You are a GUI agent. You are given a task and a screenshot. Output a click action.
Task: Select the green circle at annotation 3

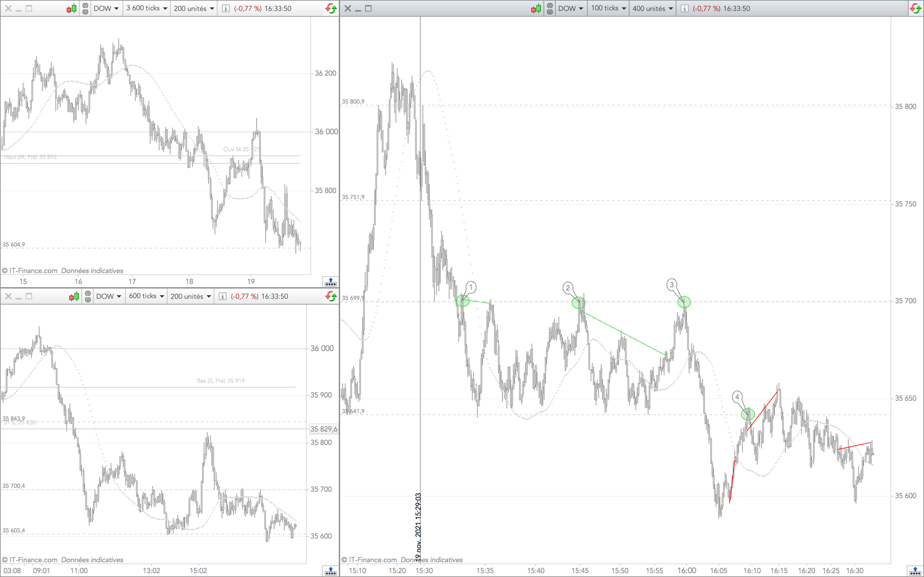684,302
